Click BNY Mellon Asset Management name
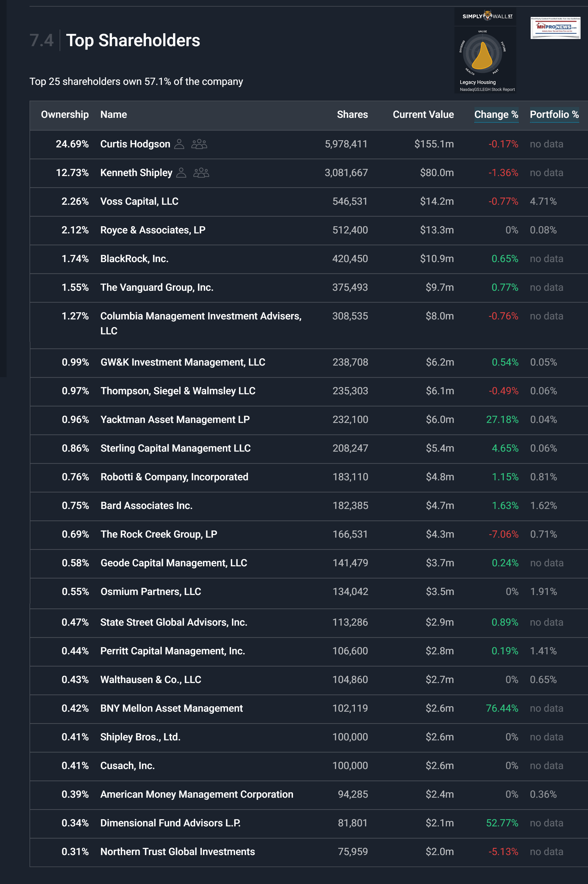Image resolution: width=588 pixels, height=884 pixels. click(172, 709)
